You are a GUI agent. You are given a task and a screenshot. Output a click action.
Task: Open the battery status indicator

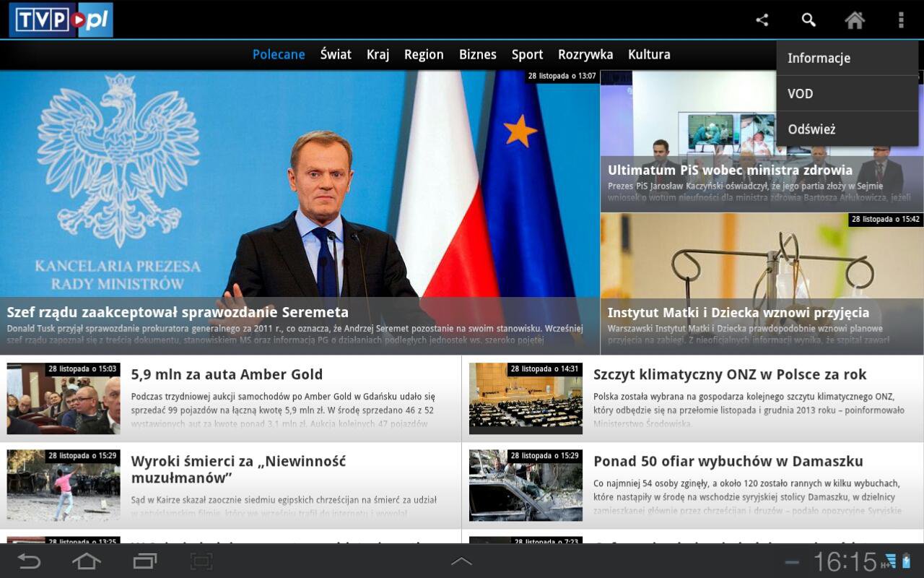pos(907,561)
